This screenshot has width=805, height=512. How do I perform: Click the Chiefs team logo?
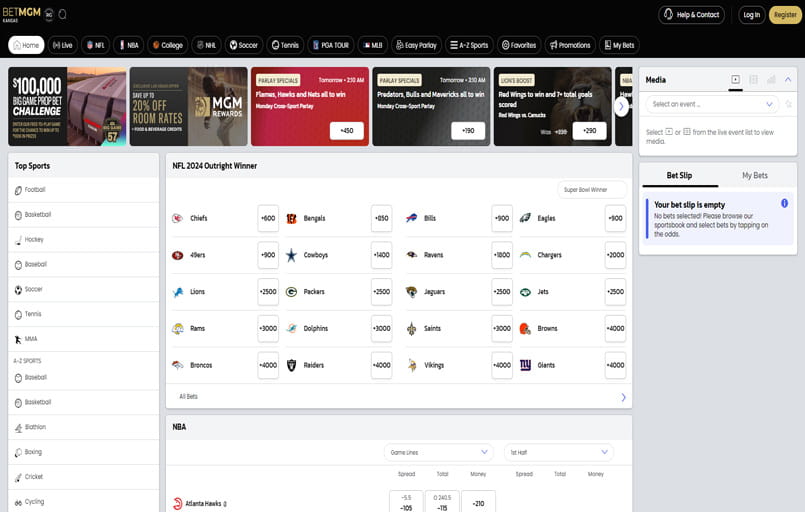point(178,218)
